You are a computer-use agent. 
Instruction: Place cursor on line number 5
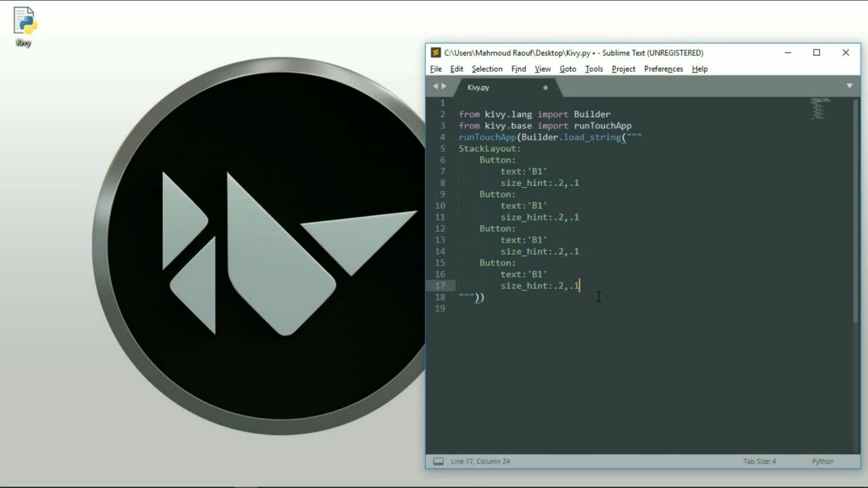[x=442, y=148]
